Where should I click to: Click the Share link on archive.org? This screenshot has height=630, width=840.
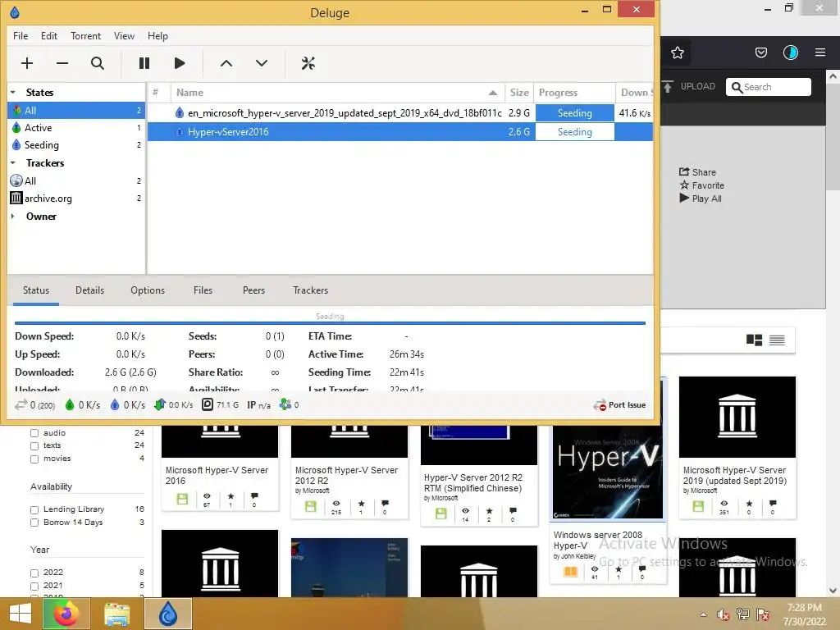click(697, 172)
